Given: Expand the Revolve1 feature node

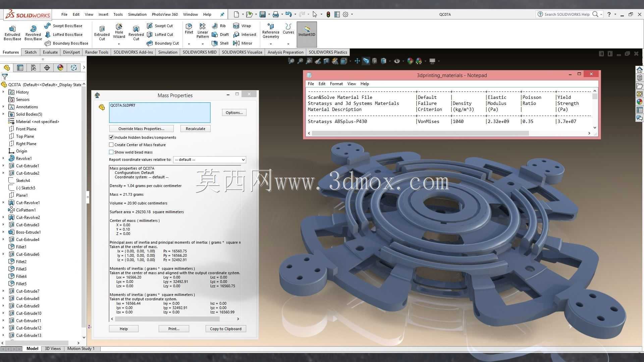Looking at the screenshot, I should pyautogui.click(x=3, y=159).
